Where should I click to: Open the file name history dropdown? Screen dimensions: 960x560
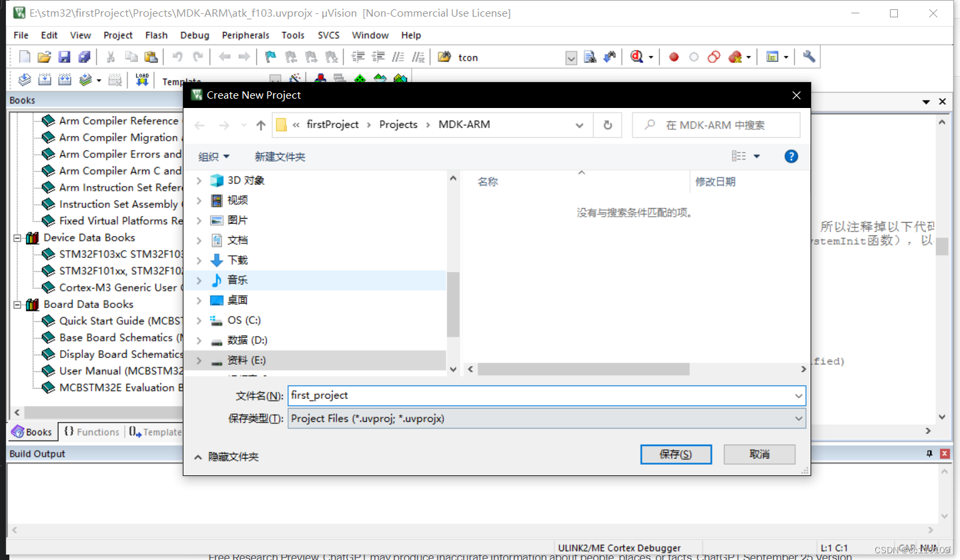(x=798, y=395)
